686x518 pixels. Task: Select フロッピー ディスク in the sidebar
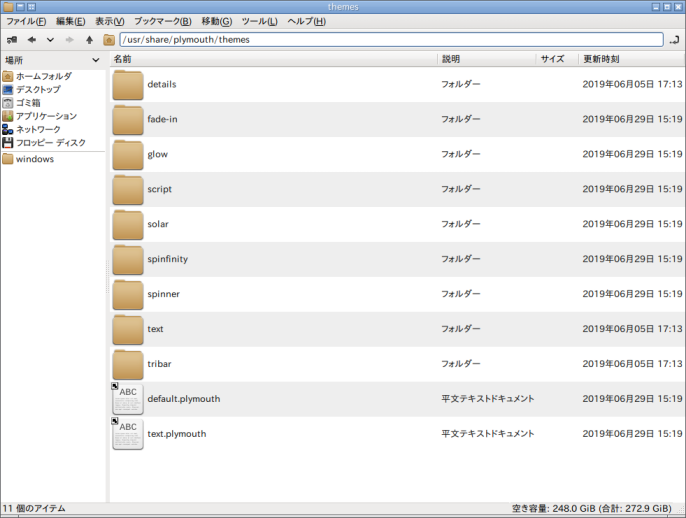(x=52, y=143)
